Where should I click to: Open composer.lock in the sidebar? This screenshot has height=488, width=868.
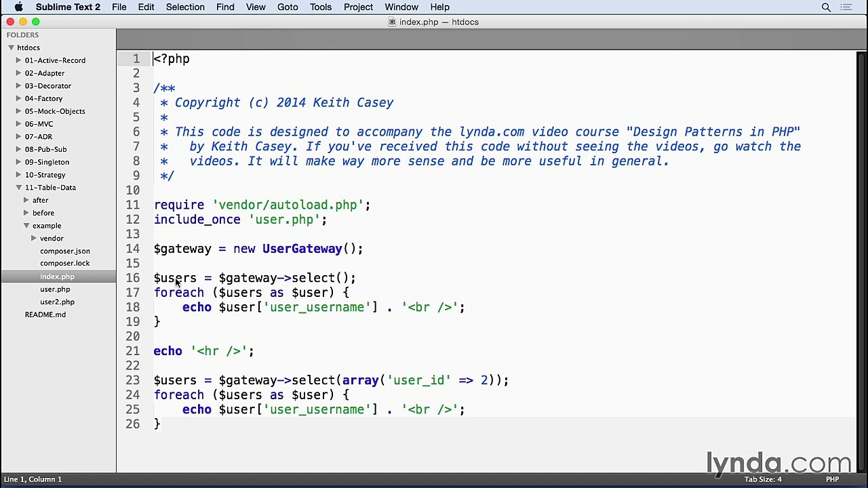[x=64, y=263]
